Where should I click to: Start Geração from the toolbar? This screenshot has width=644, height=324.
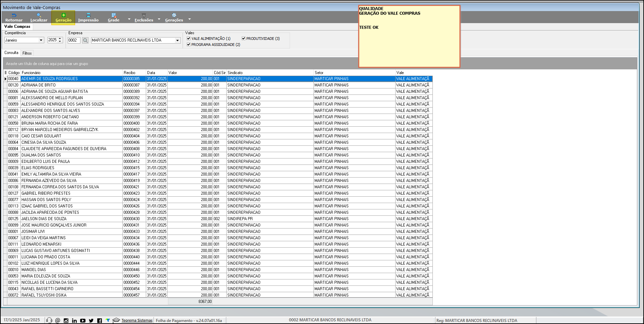point(63,17)
